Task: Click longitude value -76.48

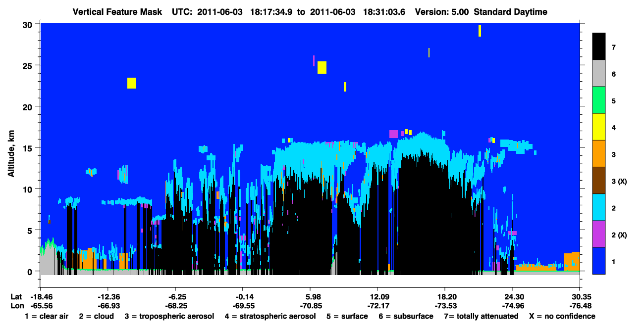Action: pyautogui.click(x=580, y=305)
